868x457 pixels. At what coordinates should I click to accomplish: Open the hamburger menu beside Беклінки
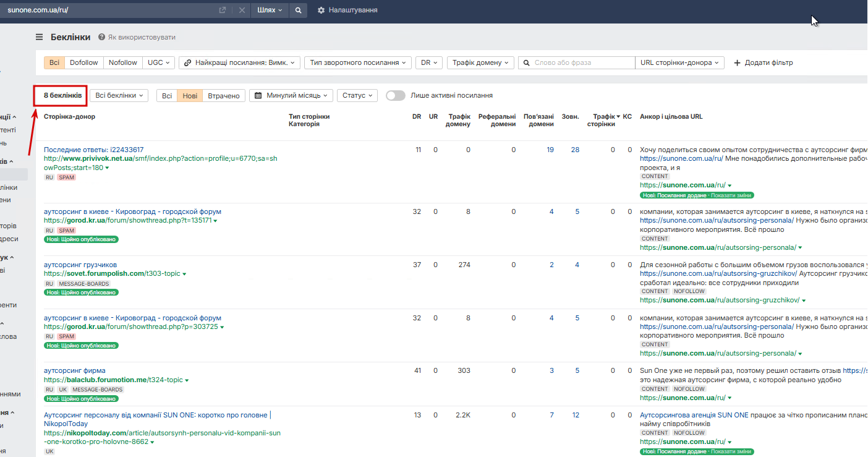click(40, 37)
